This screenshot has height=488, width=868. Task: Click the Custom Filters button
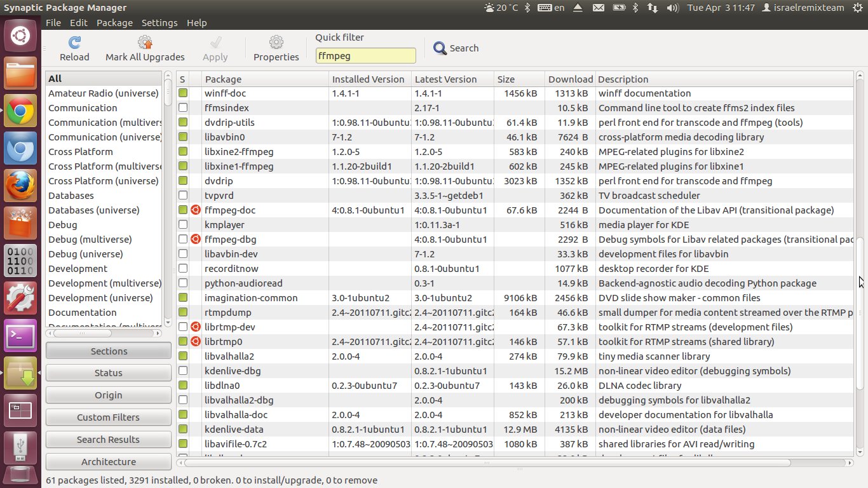(x=109, y=417)
